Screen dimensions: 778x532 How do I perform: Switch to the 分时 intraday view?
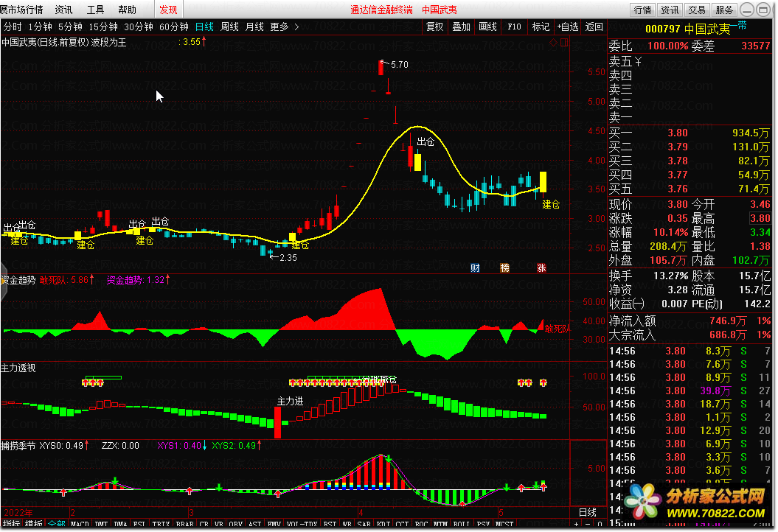click(13, 27)
